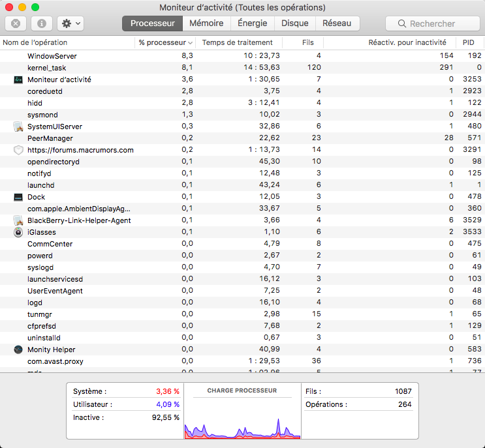Sort by Temps de traitement column
This screenshot has width=485, height=448.
pos(239,42)
